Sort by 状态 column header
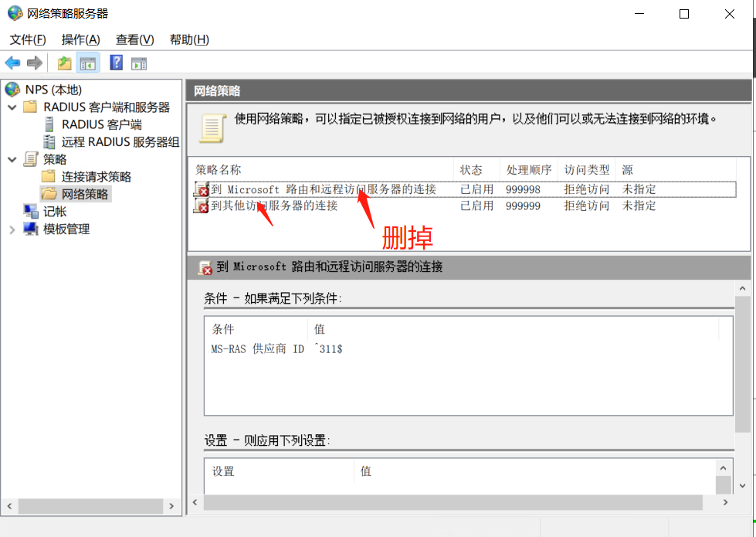This screenshot has height=537, width=756. [476, 169]
